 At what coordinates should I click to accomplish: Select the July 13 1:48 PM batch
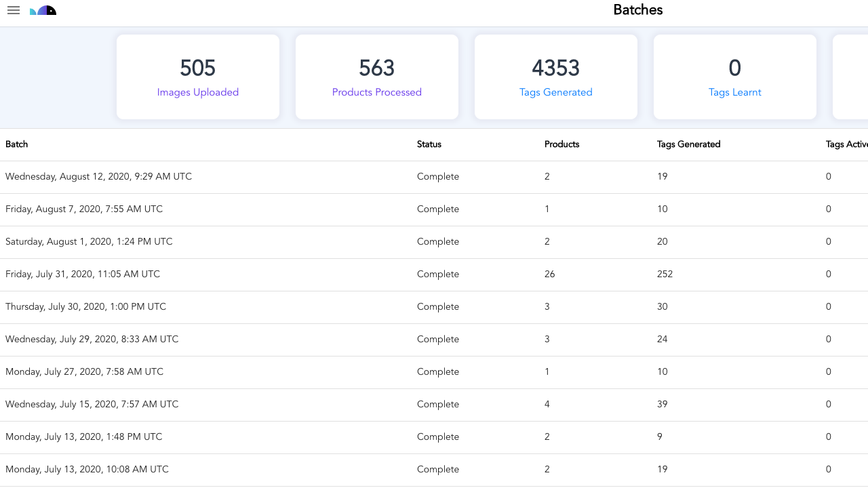tap(84, 437)
